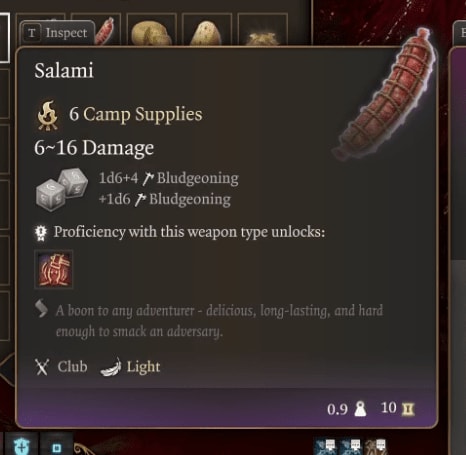Viewport: 466px width, 455px height.
Task: Click the proficiency badge icon
Action: [41, 233]
